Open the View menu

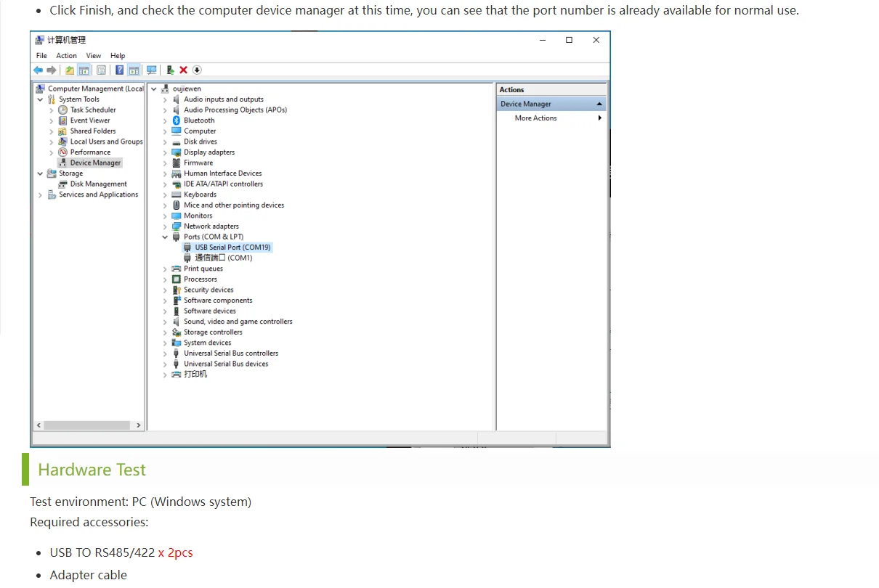pyautogui.click(x=94, y=56)
